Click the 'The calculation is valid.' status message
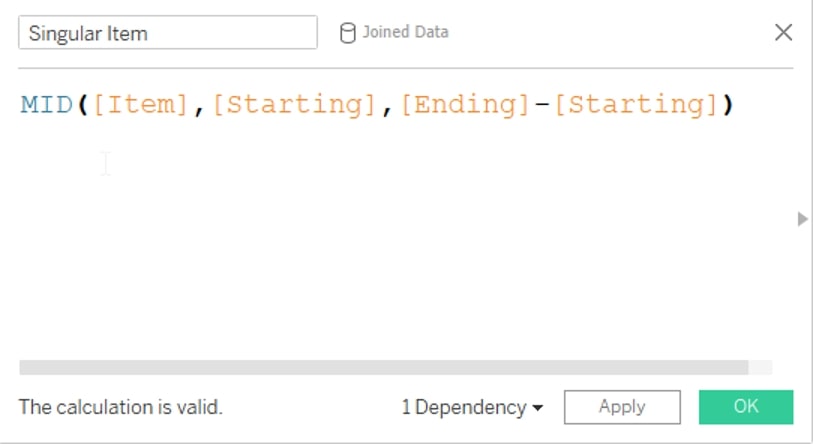Screen dimensions: 814x444 pos(121,407)
